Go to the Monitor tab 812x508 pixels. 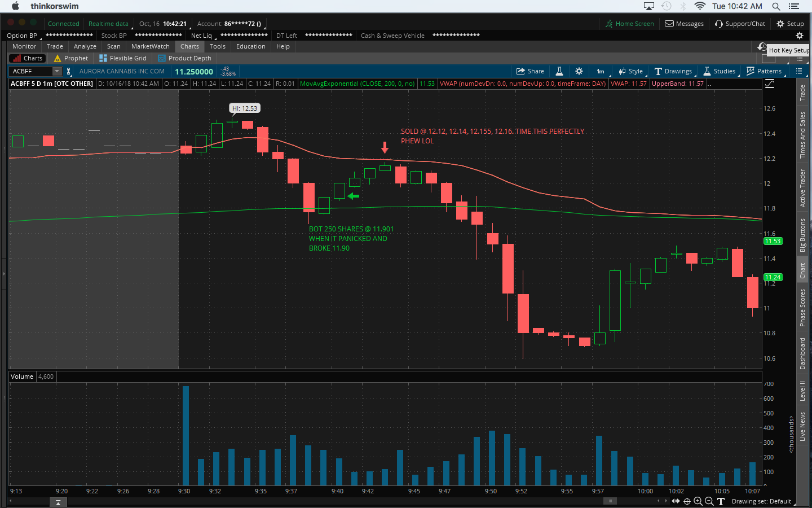coord(24,46)
